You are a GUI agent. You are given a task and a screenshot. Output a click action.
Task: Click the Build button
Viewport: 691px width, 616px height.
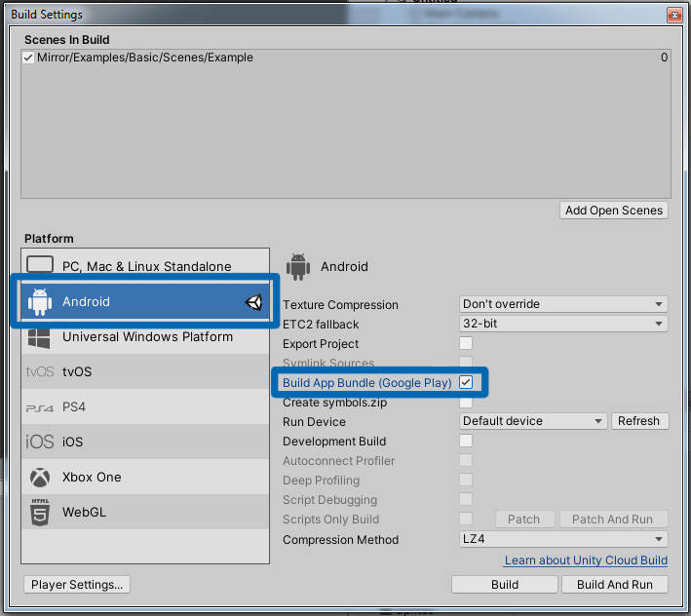pos(505,585)
